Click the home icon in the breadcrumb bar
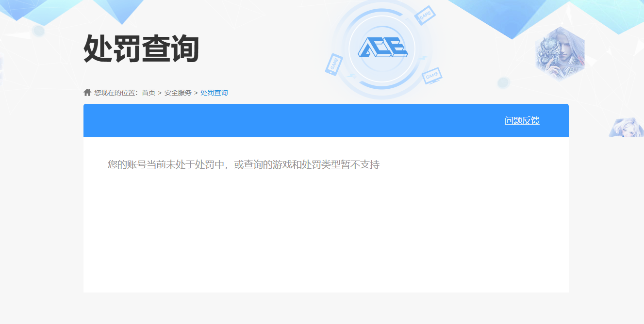This screenshot has width=644, height=324. click(86, 92)
